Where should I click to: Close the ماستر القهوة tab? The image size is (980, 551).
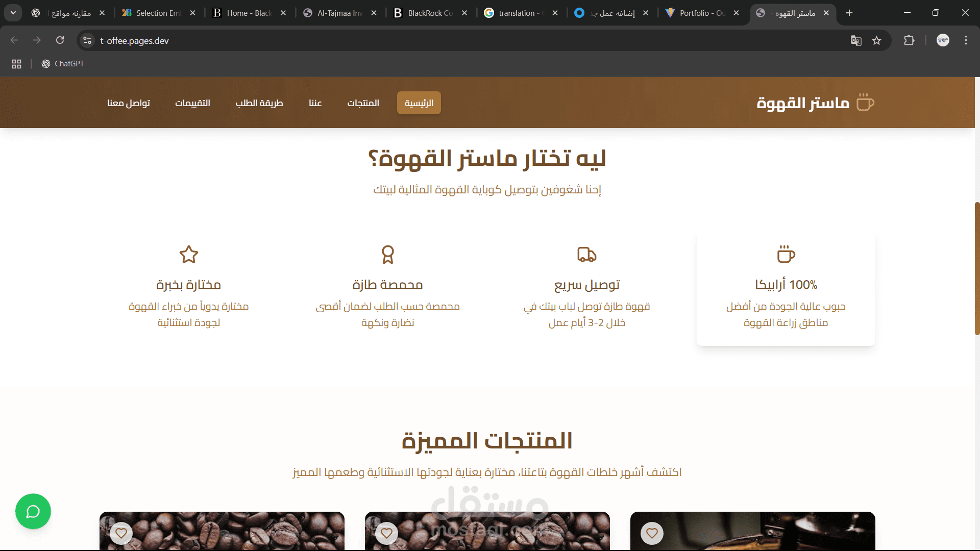point(826,13)
